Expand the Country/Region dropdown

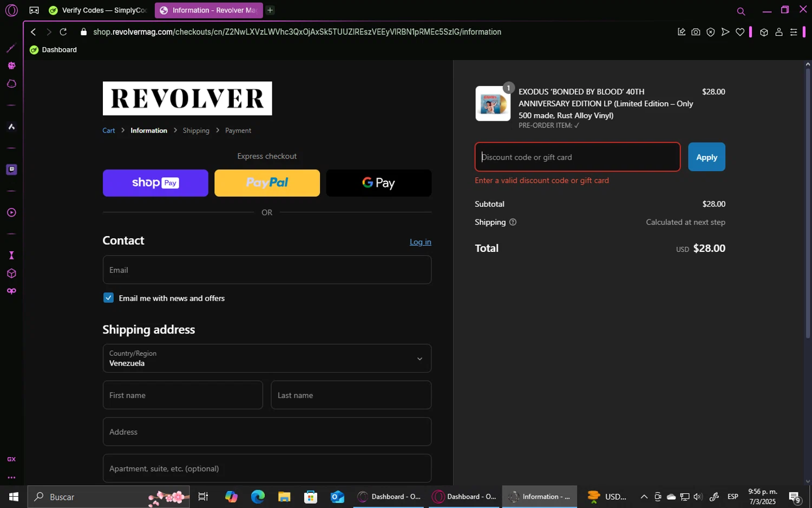tap(267, 358)
